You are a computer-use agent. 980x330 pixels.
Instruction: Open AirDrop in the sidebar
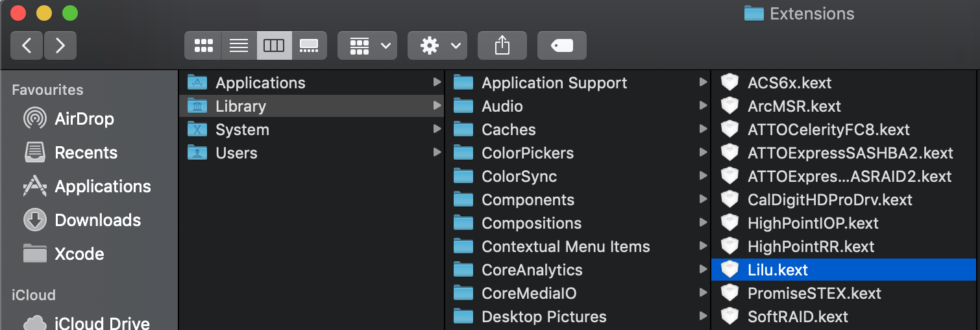click(84, 119)
